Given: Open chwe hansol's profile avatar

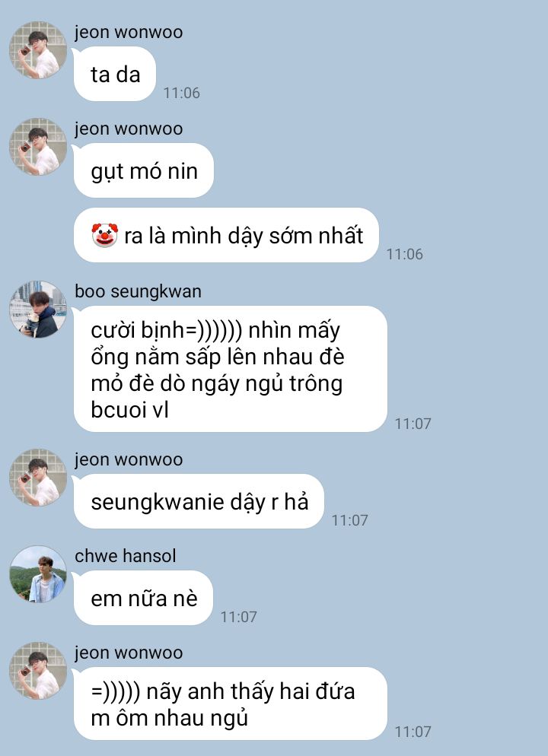Looking at the screenshot, I should point(38,574).
